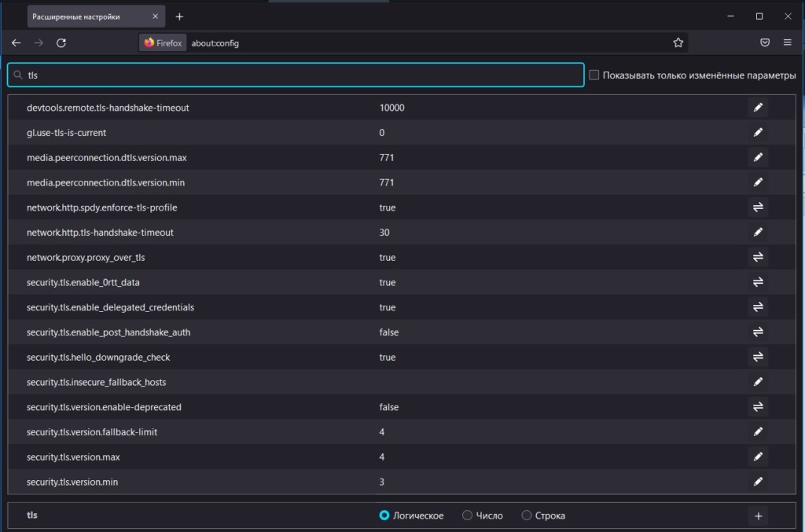Select the security.tls.version.max preference name

pos(73,457)
